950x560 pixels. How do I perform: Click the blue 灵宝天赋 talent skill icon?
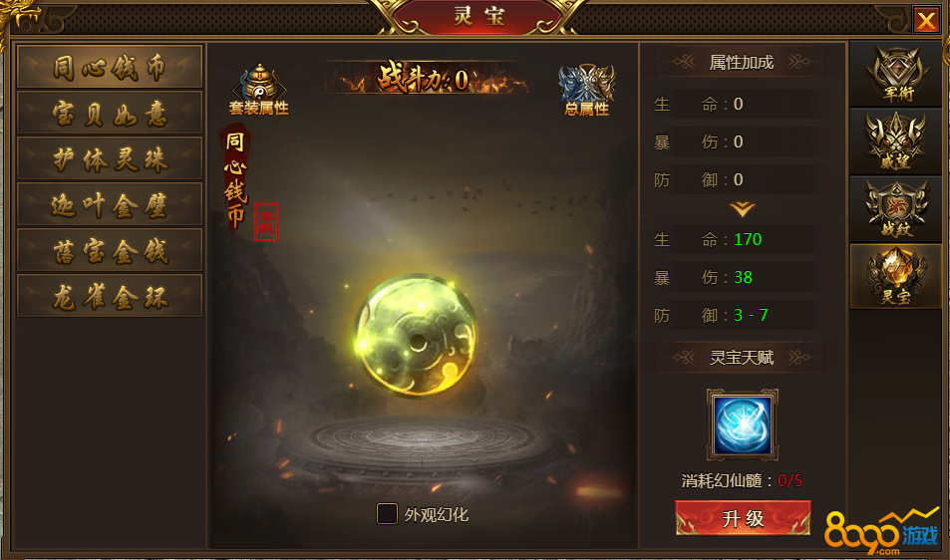pyautogui.click(x=743, y=424)
